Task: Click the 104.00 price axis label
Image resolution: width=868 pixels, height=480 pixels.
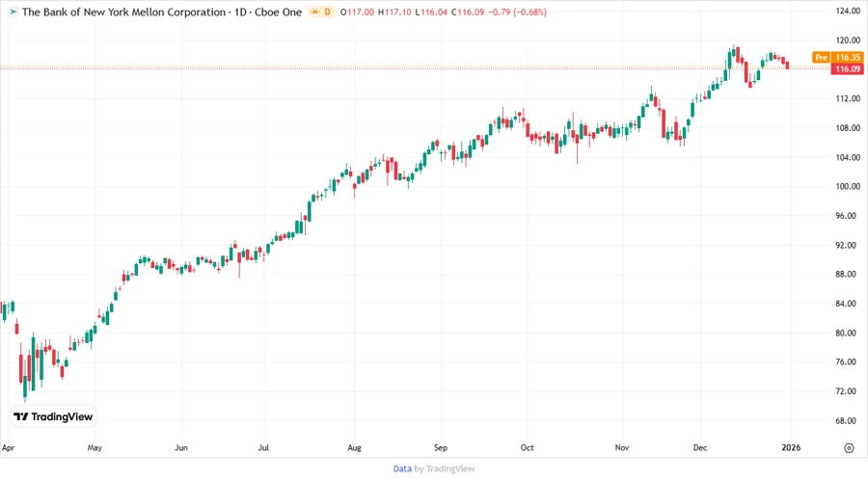Action: click(848, 157)
